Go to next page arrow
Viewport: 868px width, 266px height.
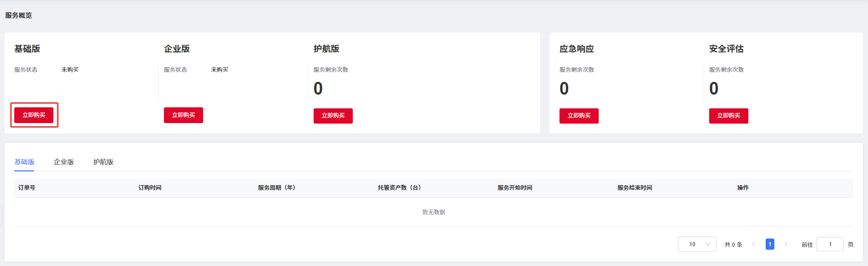(786, 244)
